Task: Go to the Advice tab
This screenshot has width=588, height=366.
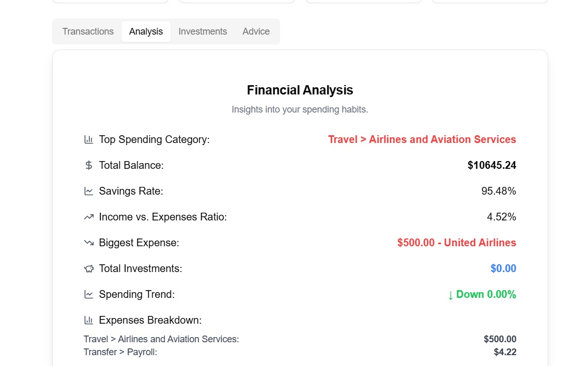Action: (x=256, y=31)
